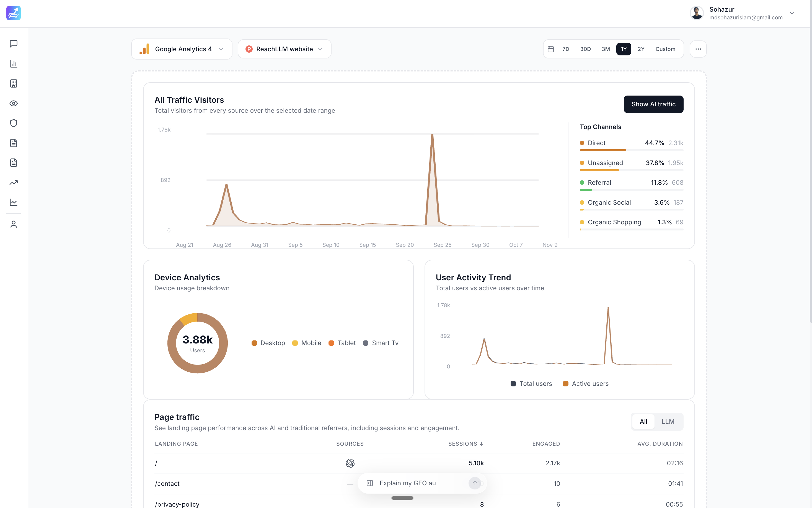Screen dimensions: 812x508
Task: Open the trending arrow sidebar icon
Action: [14, 183]
